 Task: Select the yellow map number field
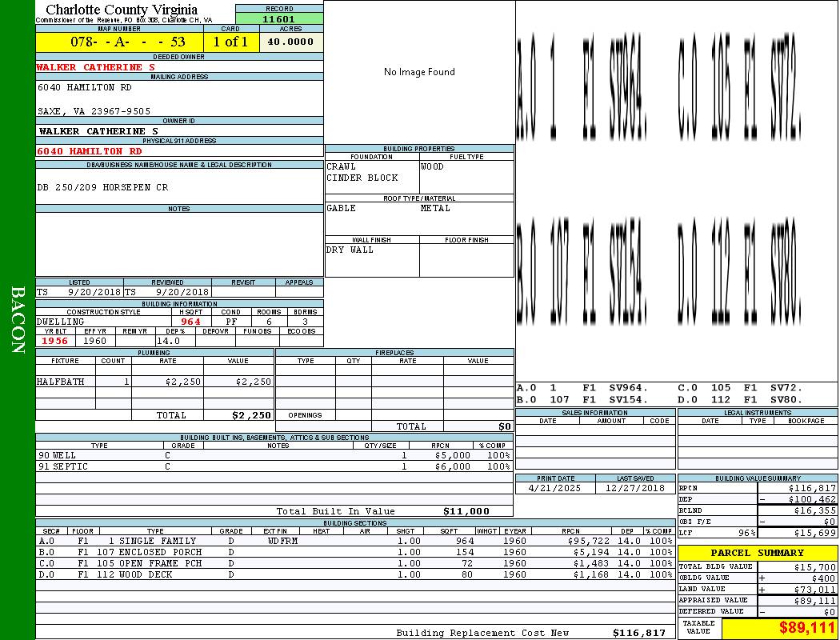coord(119,42)
